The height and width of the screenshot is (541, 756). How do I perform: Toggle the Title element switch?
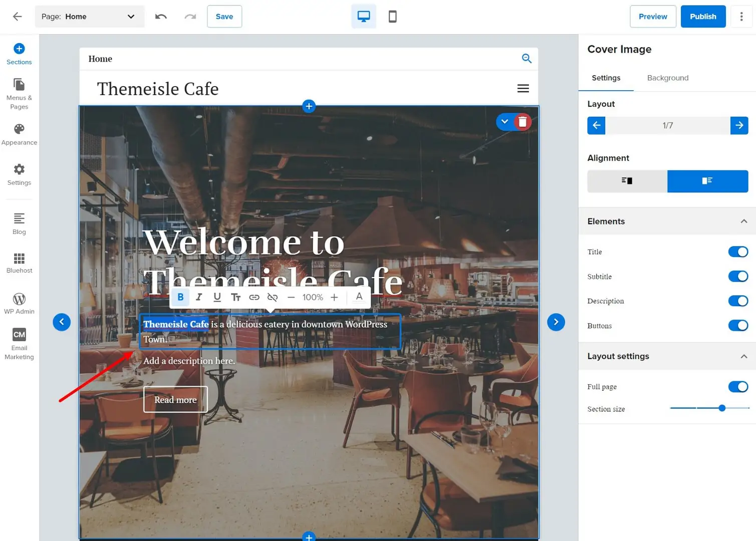point(737,251)
